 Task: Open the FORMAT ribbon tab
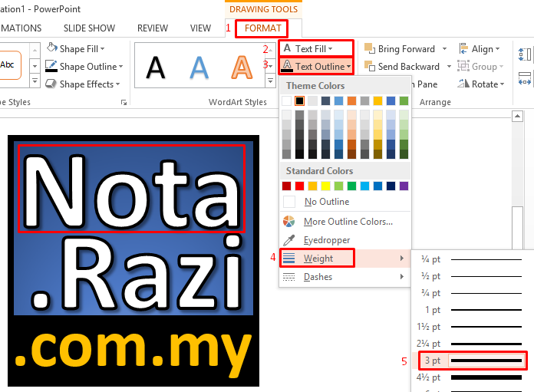point(262,28)
